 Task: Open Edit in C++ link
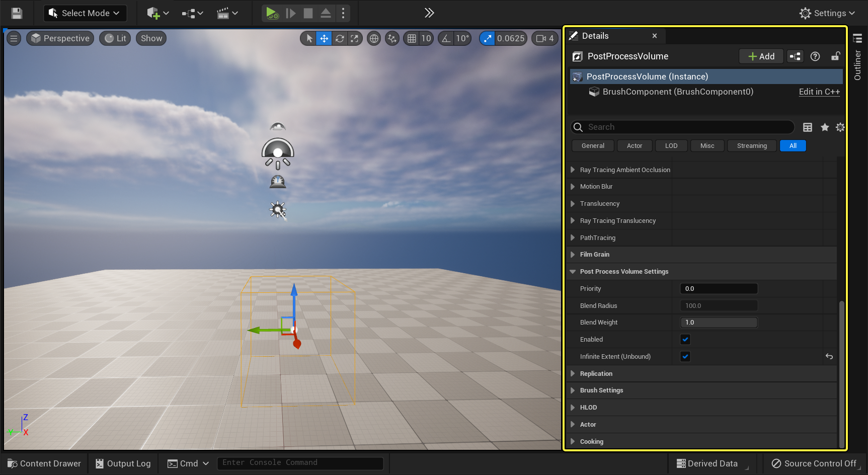[x=819, y=92]
